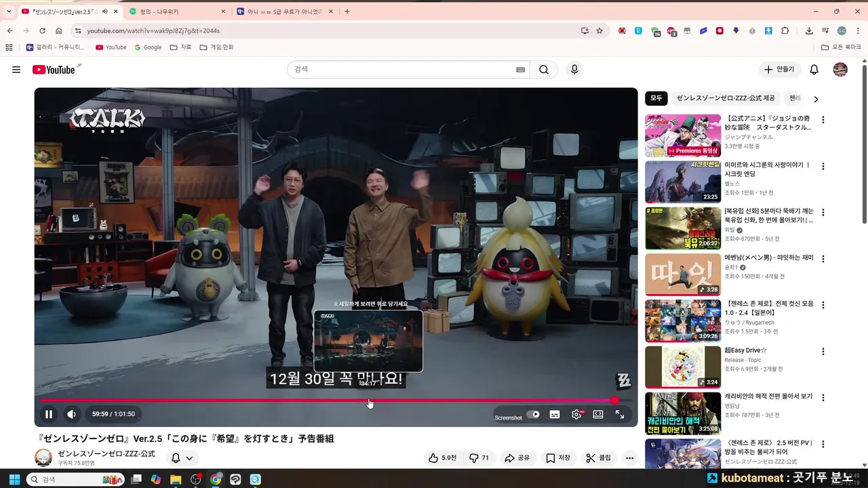Click the progress bar scrubber handle
The width and height of the screenshot is (868, 488).
pyautogui.click(x=614, y=401)
